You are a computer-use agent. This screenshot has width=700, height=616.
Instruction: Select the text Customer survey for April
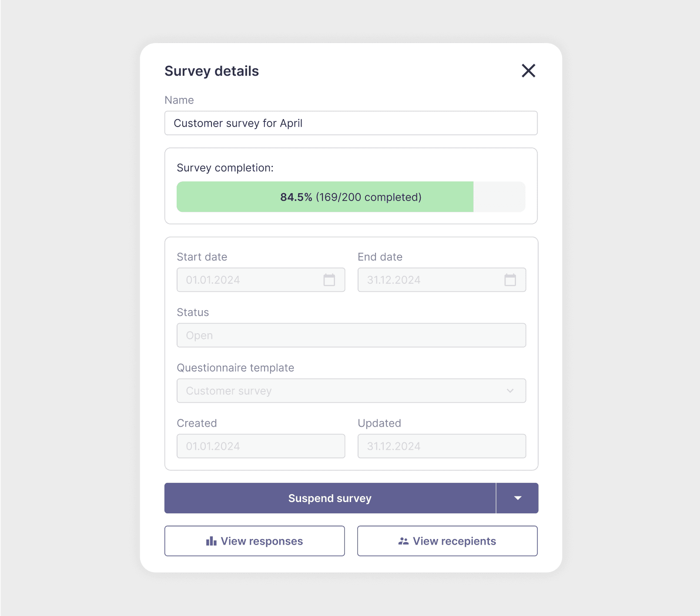(238, 123)
